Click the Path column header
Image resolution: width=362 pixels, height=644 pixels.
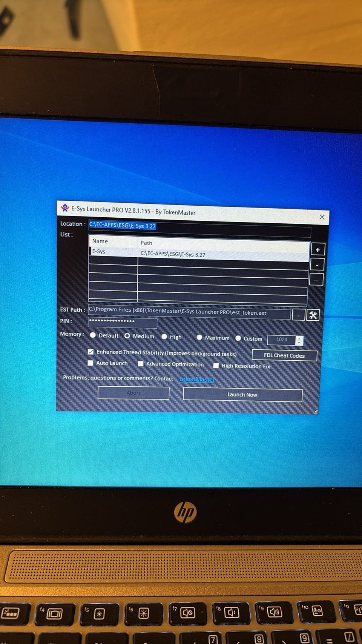pos(223,244)
